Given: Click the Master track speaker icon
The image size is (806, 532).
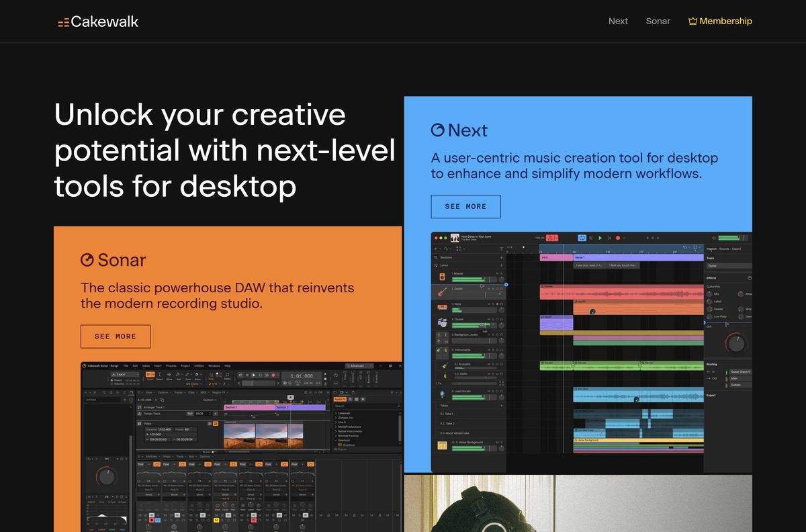Looking at the screenshot, I should tap(442, 277).
